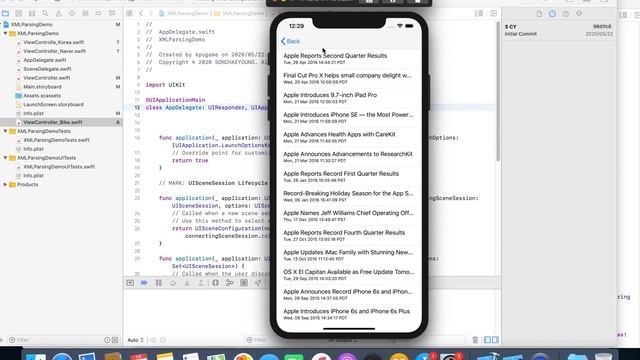Toggle the console pane button
The image size is (640, 360).
[x=495, y=340]
